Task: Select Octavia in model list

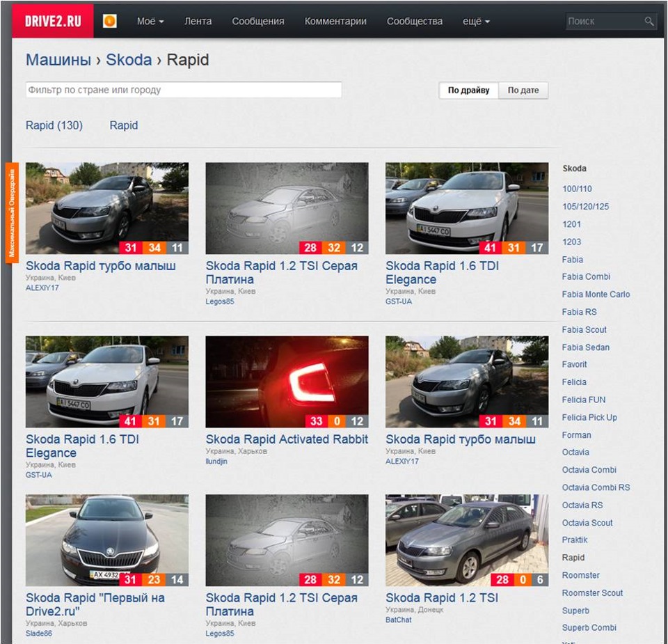Action: tap(575, 453)
